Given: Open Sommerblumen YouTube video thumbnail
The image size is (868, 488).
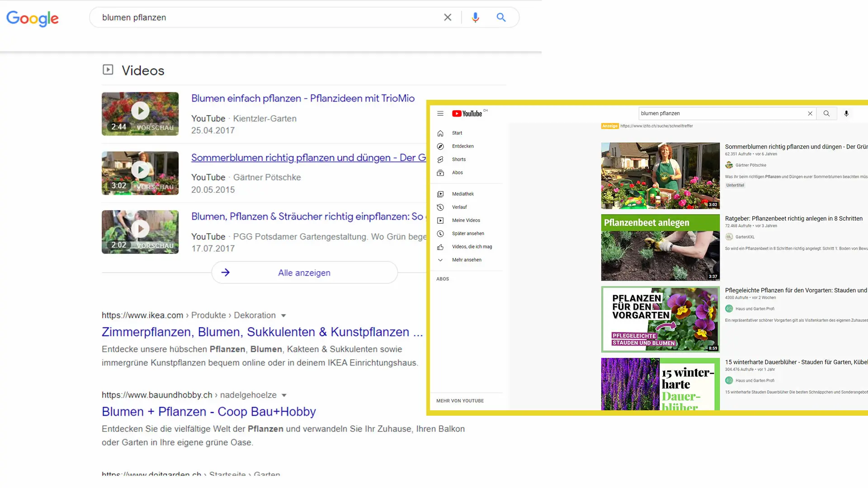Looking at the screenshot, I should (660, 176).
